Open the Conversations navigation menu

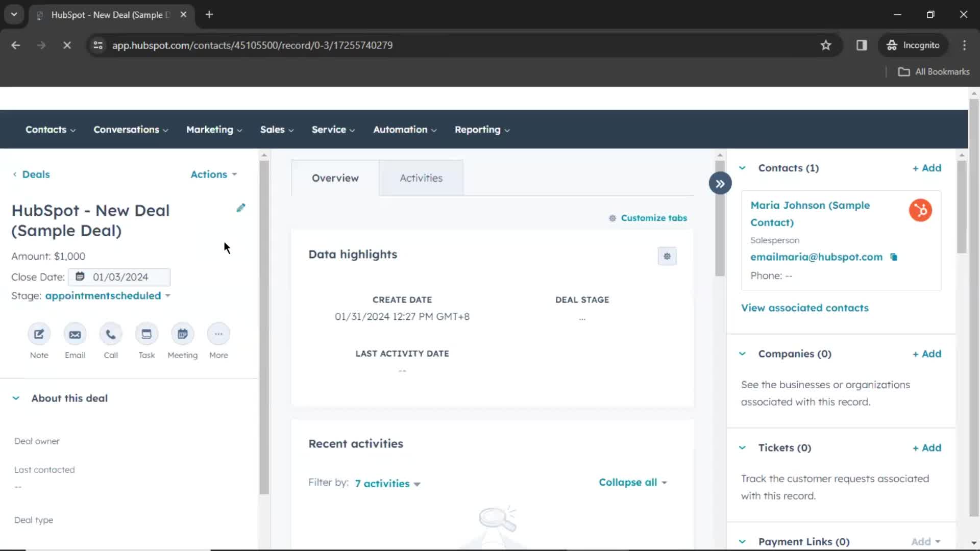pyautogui.click(x=131, y=130)
